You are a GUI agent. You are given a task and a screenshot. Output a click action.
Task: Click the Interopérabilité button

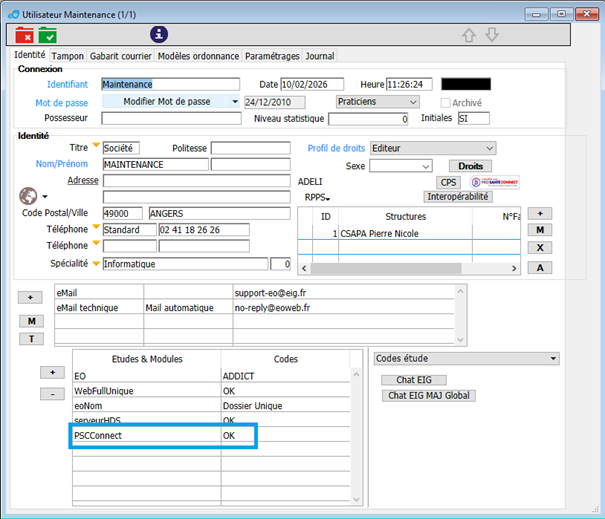click(458, 197)
